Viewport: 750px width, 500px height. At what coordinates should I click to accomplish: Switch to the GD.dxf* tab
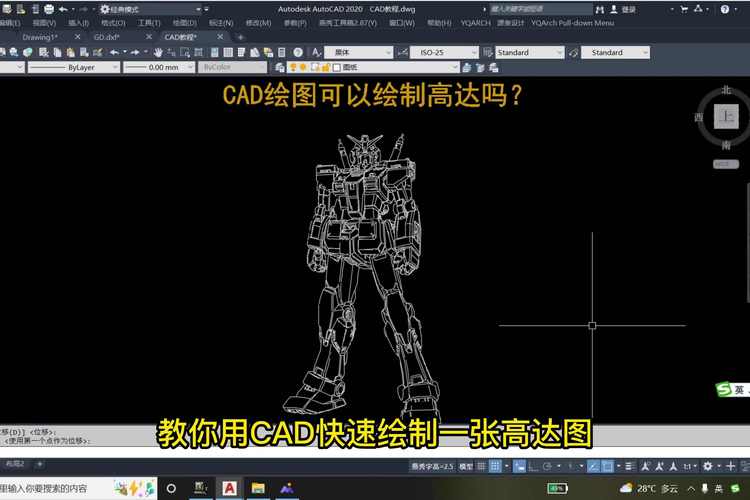coord(107,37)
